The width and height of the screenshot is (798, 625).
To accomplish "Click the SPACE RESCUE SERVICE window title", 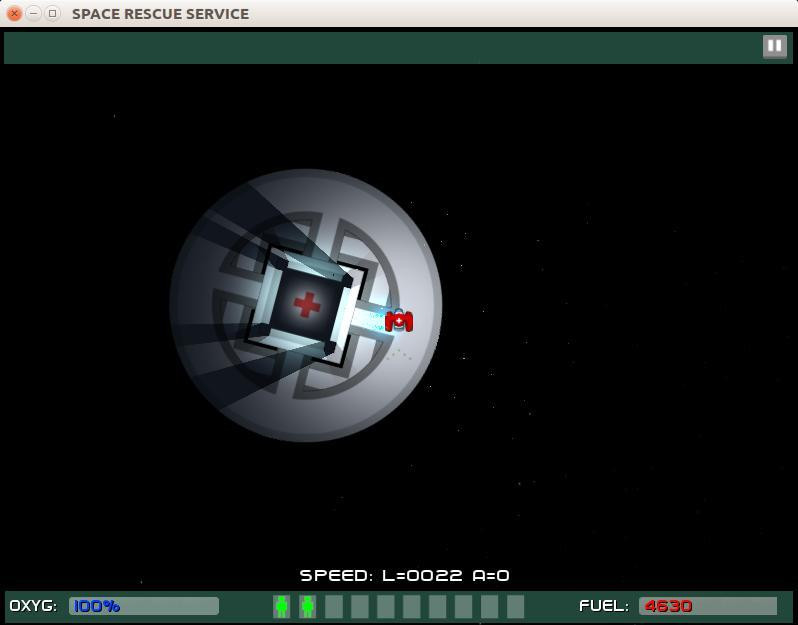I will (x=160, y=14).
